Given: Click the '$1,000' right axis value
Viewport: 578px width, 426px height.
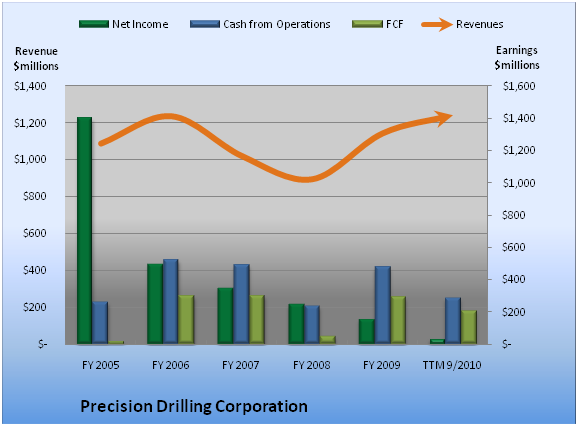Looking at the screenshot, I should pyautogui.click(x=519, y=183).
